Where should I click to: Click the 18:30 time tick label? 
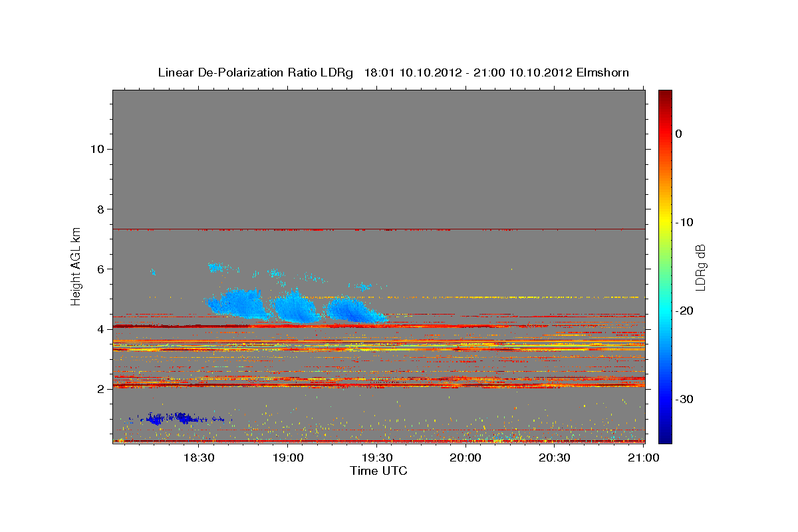[198, 458]
